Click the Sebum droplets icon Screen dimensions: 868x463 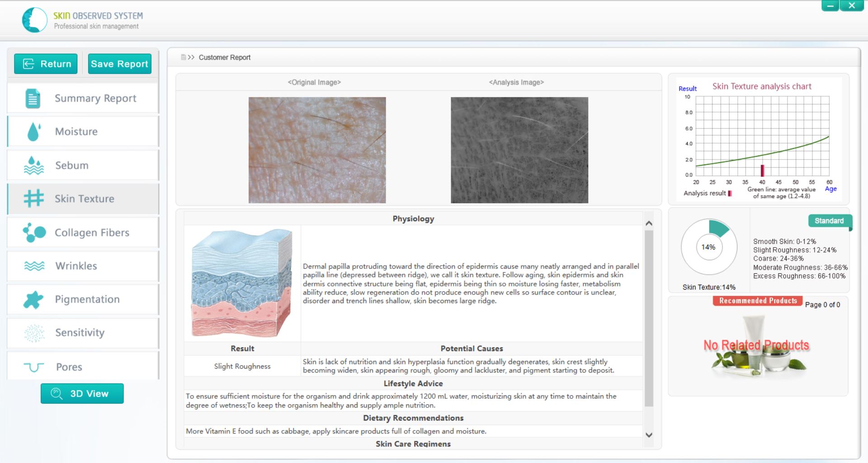point(33,165)
